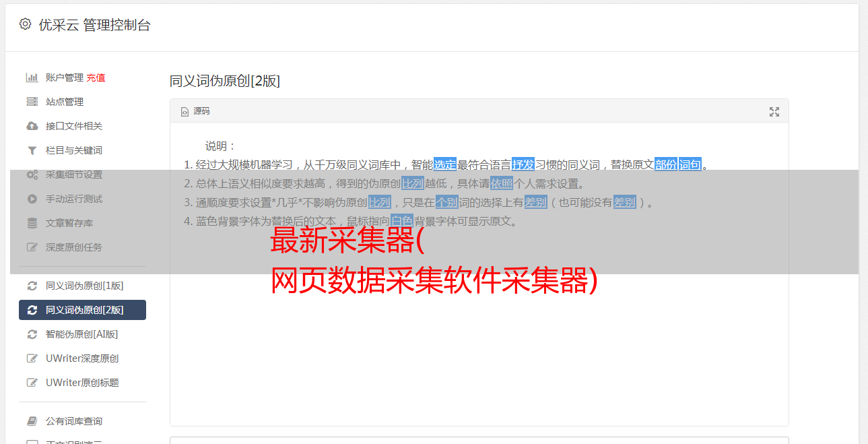Click the highlighted word 抒发
The height and width of the screenshot is (444, 868).
523,164
